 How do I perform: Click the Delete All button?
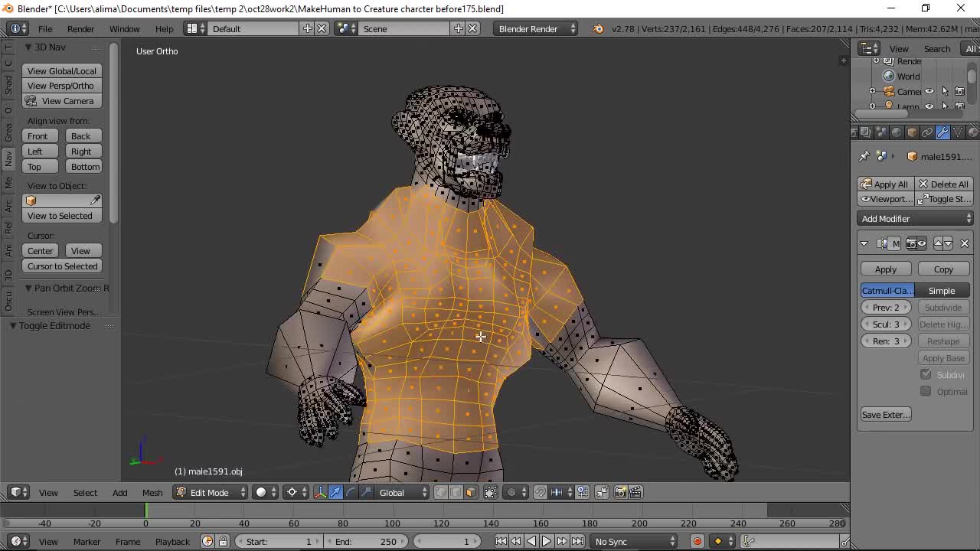[x=944, y=184]
